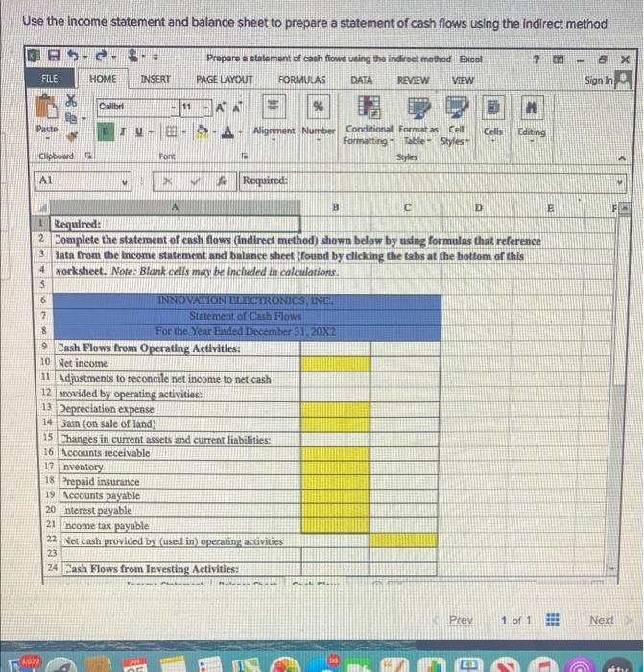Click the Sign In link

pyautogui.click(x=599, y=80)
